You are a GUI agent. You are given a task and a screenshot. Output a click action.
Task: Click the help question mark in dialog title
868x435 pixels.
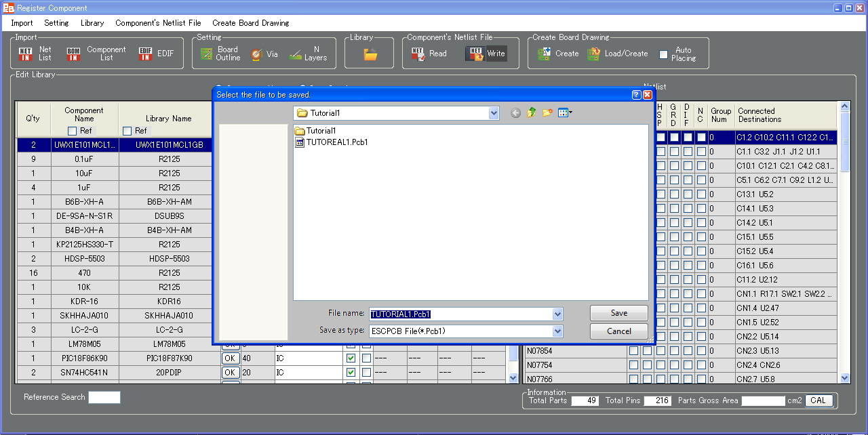click(637, 95)
